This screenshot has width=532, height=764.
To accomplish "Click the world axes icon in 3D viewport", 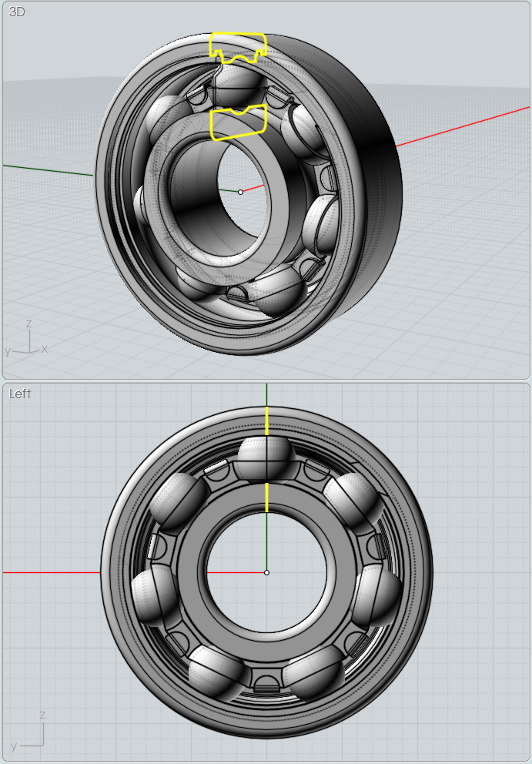I will point(26,337).
